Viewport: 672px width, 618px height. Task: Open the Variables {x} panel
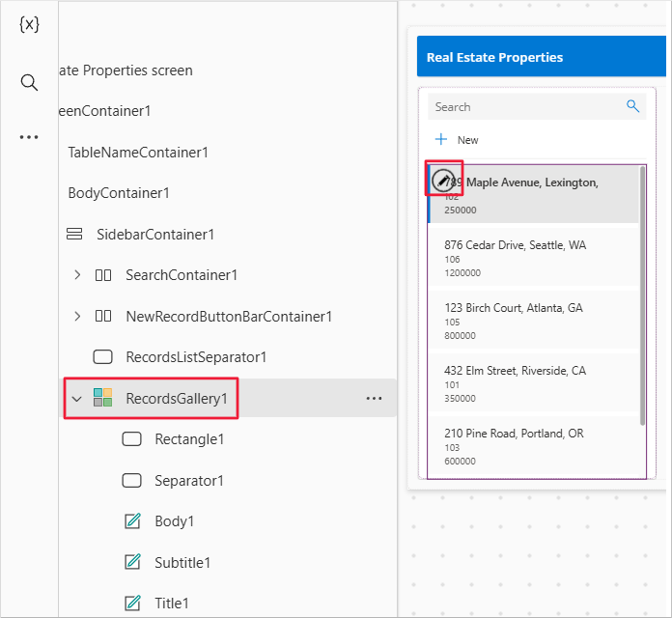pyautogui.click(x=29, y=24)
